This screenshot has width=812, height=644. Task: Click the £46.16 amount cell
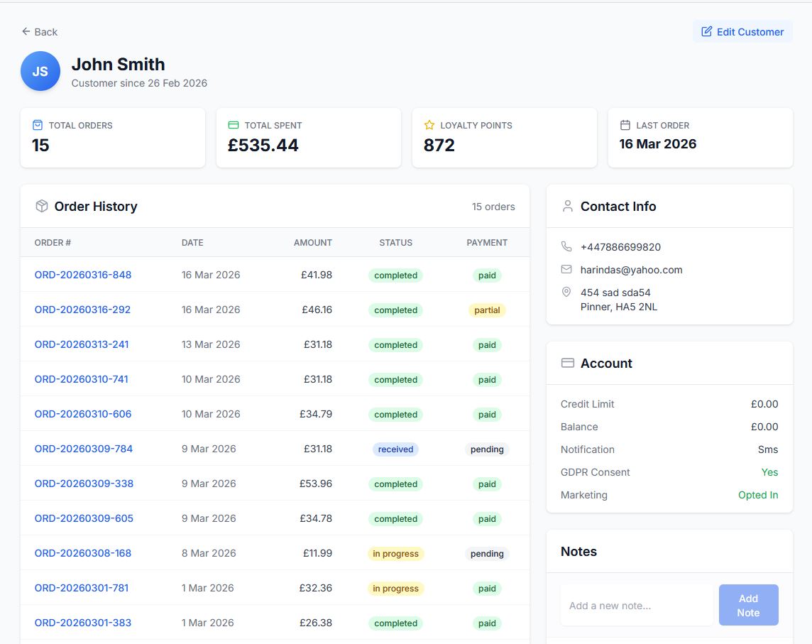point(317,310)
